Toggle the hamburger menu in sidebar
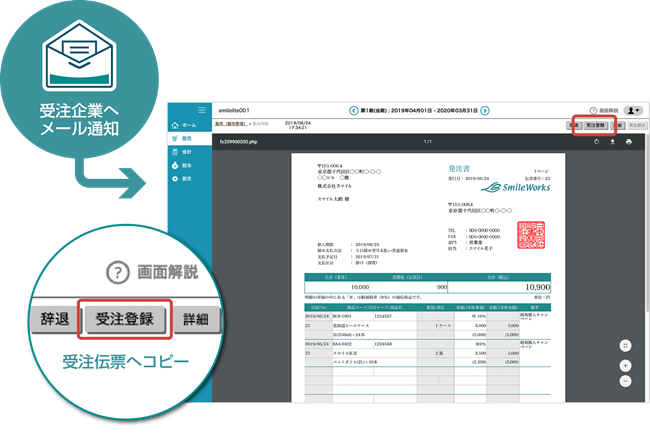This screenshot has height=433, width=650. [202, 109]
